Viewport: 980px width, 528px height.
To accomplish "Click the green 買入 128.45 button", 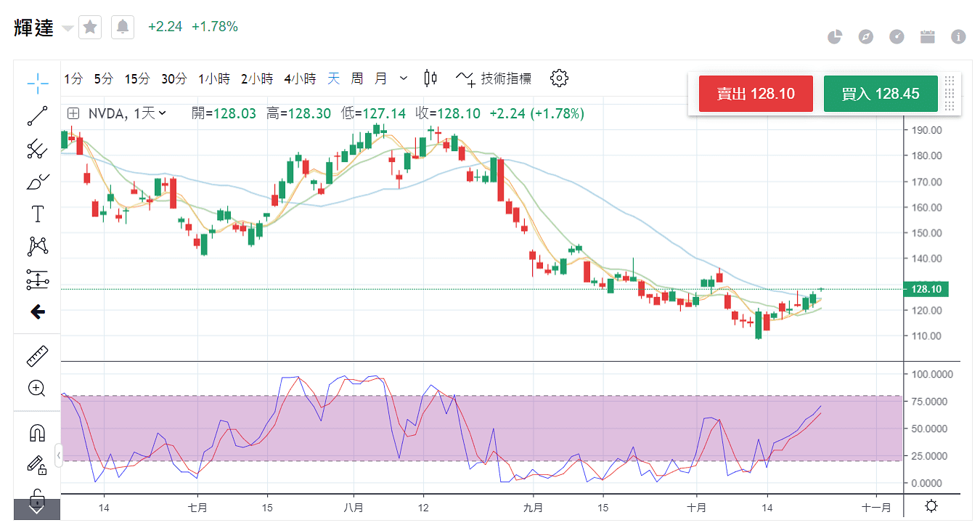I will pos(880,94).
